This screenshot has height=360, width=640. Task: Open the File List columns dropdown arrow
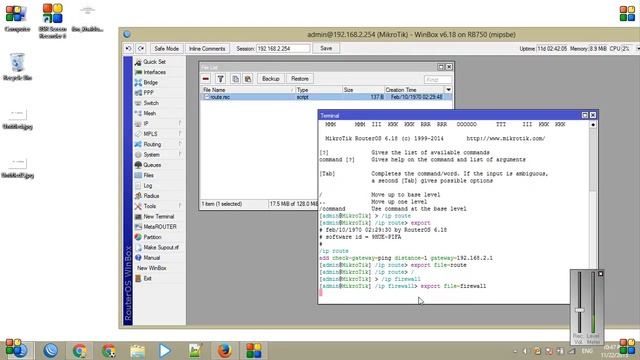(x=448, y=89)
